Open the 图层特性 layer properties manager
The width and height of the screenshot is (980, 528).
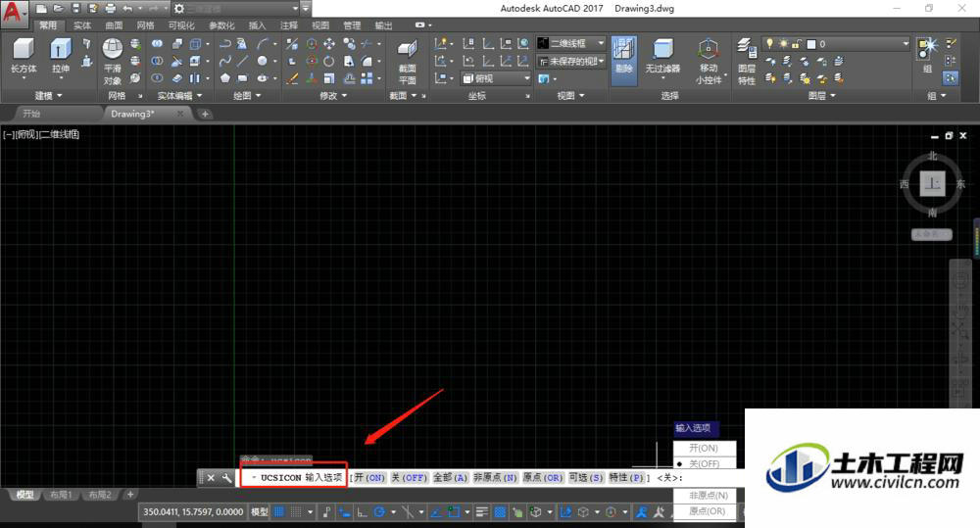point(746,62)
